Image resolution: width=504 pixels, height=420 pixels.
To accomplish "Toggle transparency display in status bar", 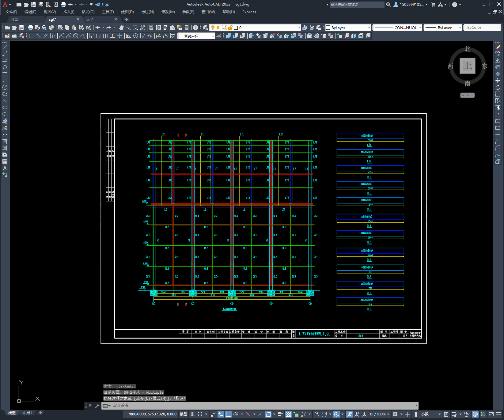I will click(x=288, y=414).
